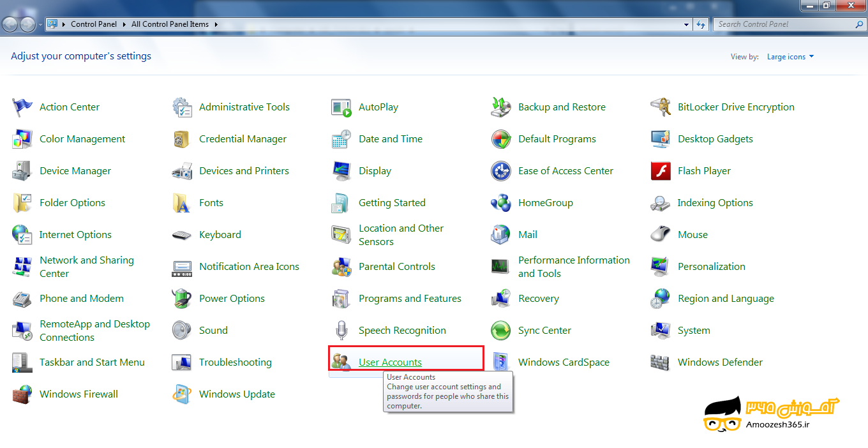Open the Windows CardSpace icon
This screenshot has width=868, height=448.
pos(501,362)
